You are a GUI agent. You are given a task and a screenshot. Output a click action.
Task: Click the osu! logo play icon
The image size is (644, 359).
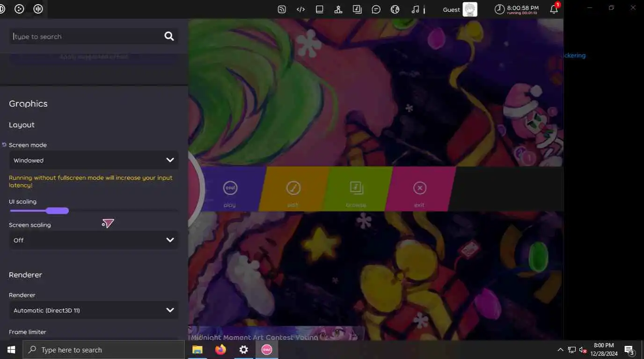pos(230,188)
